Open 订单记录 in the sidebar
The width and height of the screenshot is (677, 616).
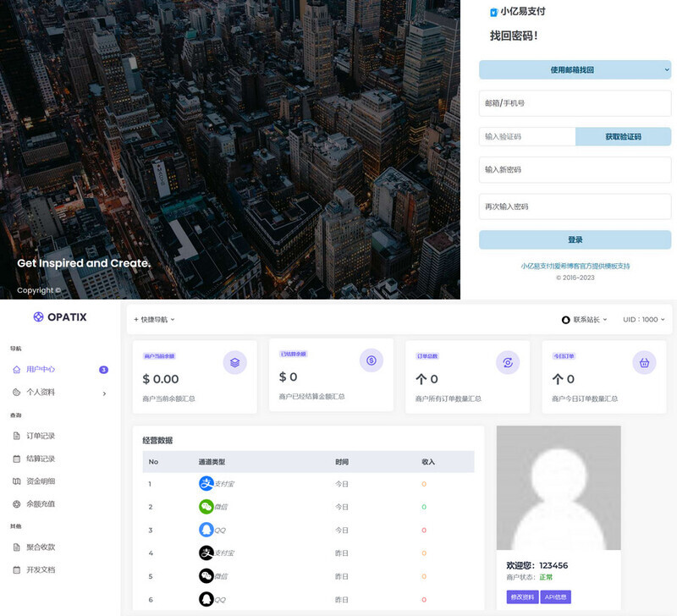click(41, 436)
